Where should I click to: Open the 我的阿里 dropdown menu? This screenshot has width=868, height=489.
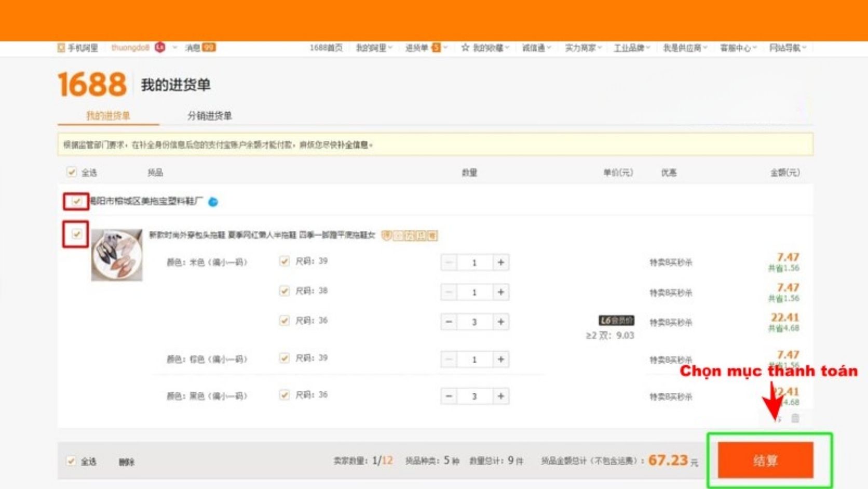[x=374, y=48]
